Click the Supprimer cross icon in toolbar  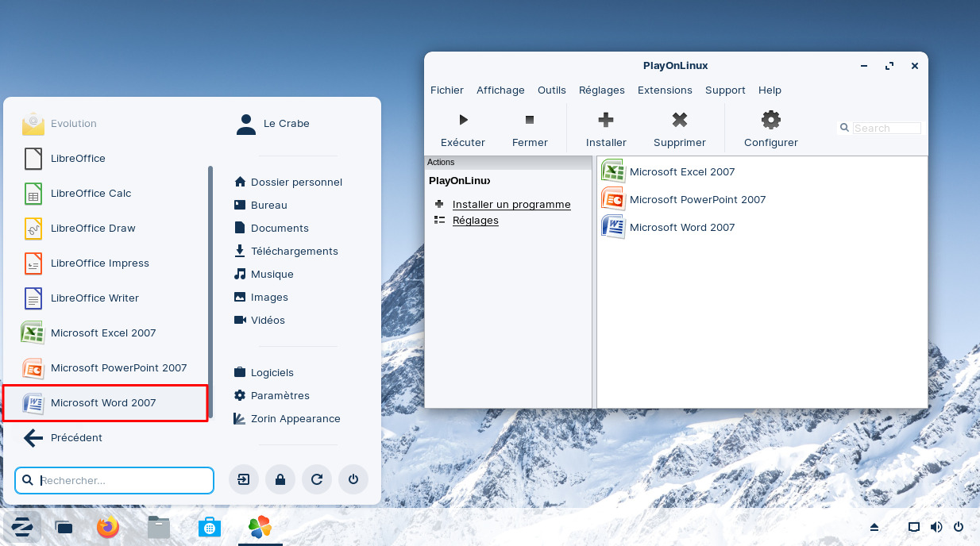click(x=680, y=120)
